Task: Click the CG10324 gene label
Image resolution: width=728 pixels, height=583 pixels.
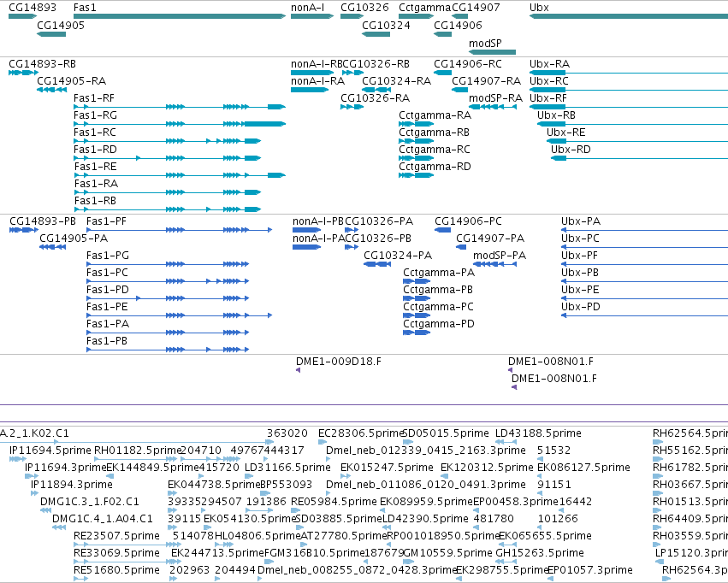Action: click(x=387, y=25)
